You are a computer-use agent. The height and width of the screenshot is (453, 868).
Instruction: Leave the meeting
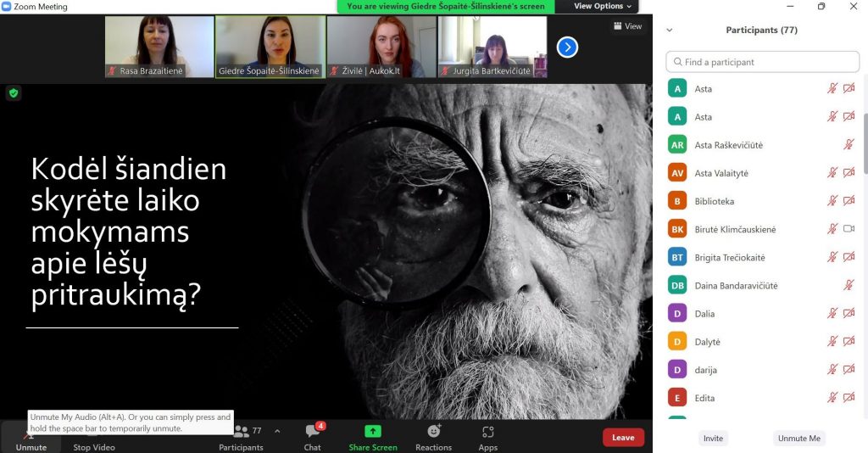coord(623,438)
